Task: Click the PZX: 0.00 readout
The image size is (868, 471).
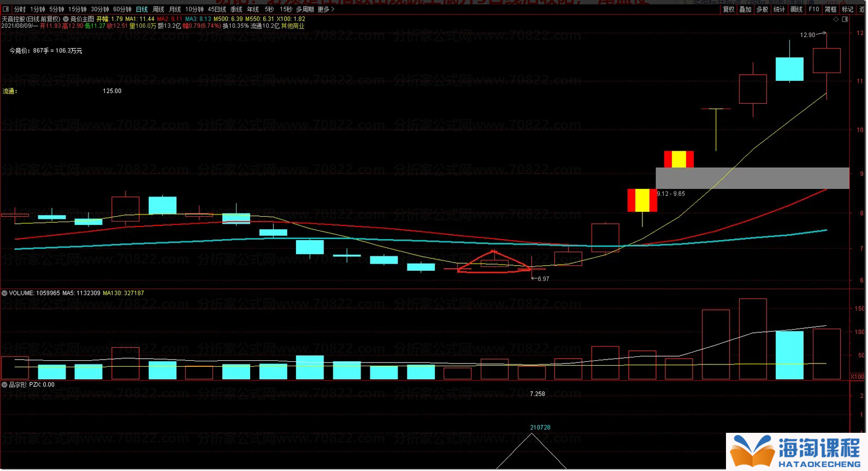Action: tap(42, 385)
